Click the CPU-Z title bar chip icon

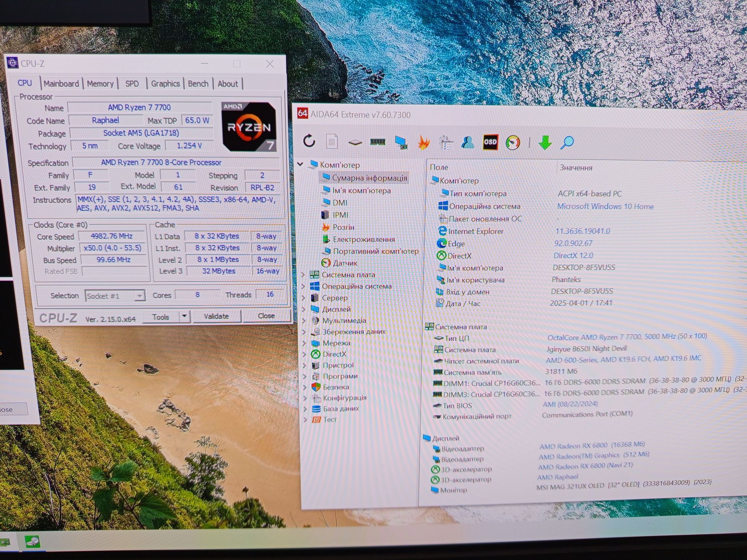click(12, 63)
